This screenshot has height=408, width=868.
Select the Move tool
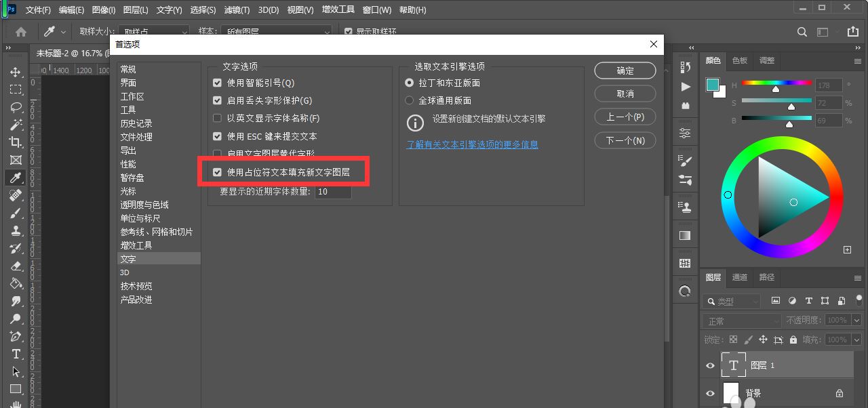point(16,72)
